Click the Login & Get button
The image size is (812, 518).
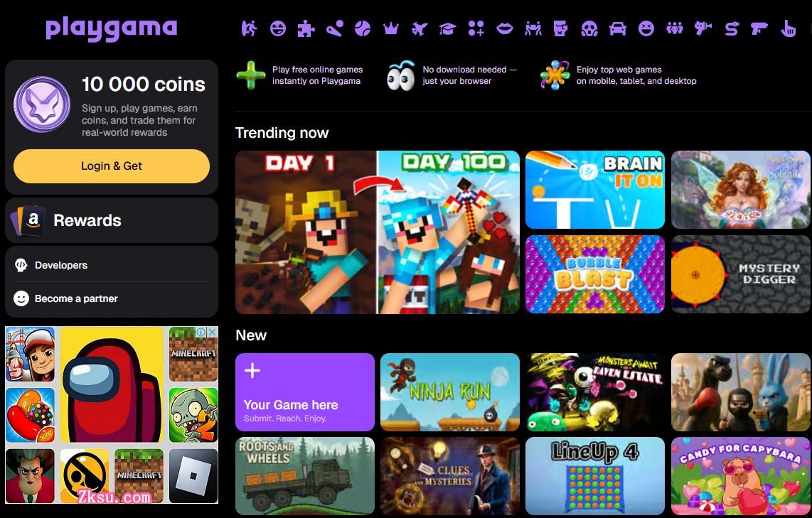112,166
